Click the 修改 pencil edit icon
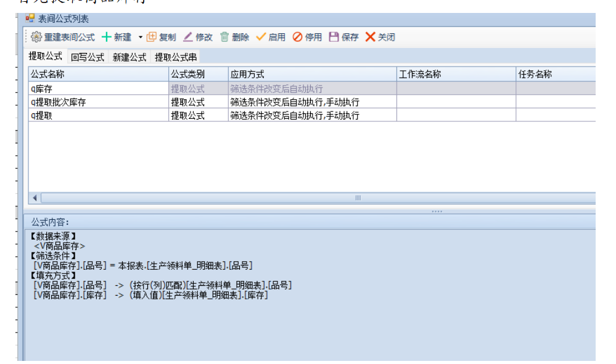This screenshot has width=616, height=364. (188, 37)
